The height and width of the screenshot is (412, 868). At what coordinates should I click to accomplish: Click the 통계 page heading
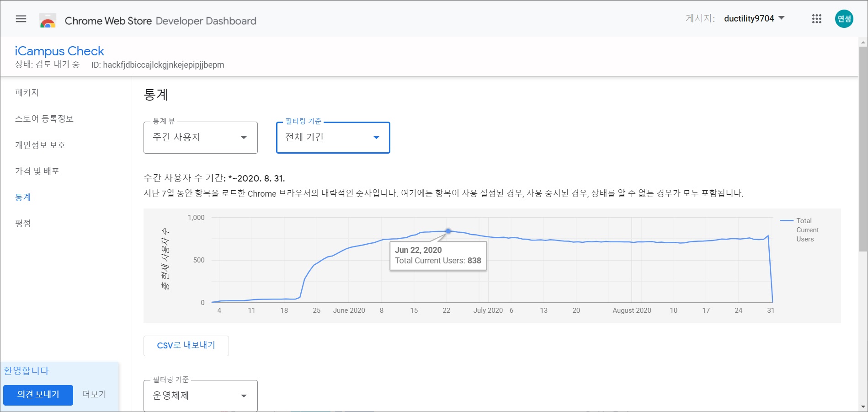coord(156,95)
